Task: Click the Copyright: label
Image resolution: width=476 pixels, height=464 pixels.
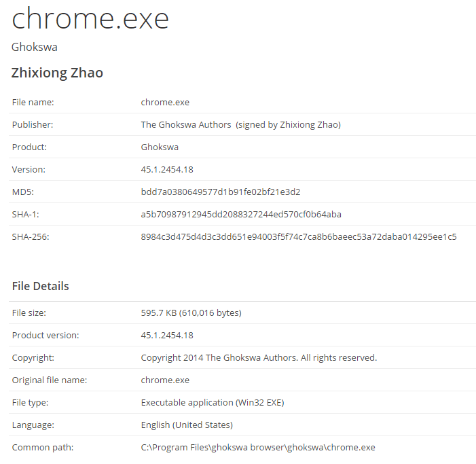Action: coord(33,358)
